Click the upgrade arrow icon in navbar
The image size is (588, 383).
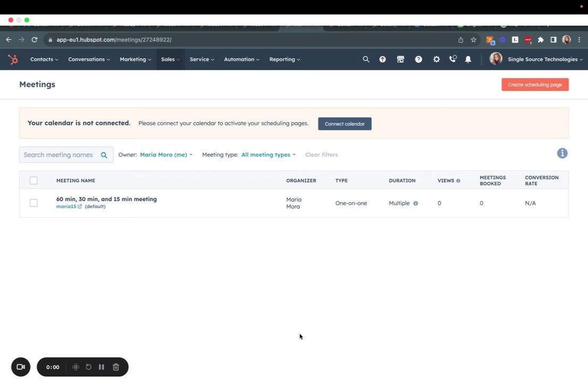382,59
